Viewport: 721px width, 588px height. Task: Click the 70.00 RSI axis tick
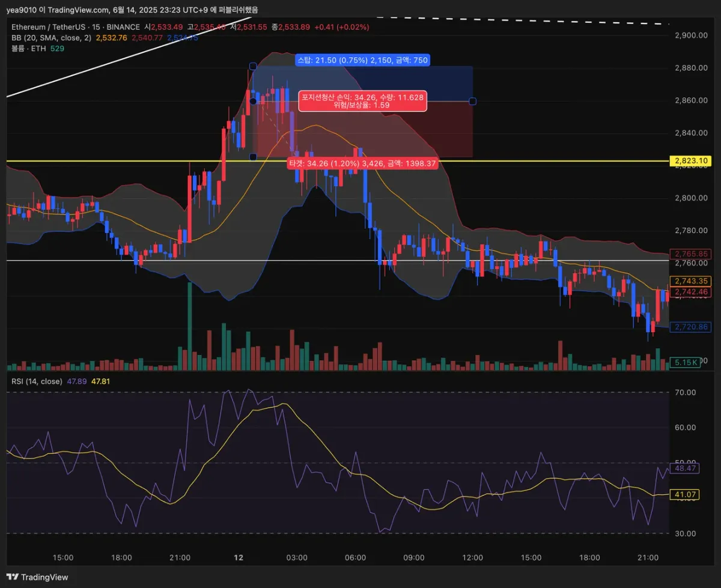click(x=685, y=392)
